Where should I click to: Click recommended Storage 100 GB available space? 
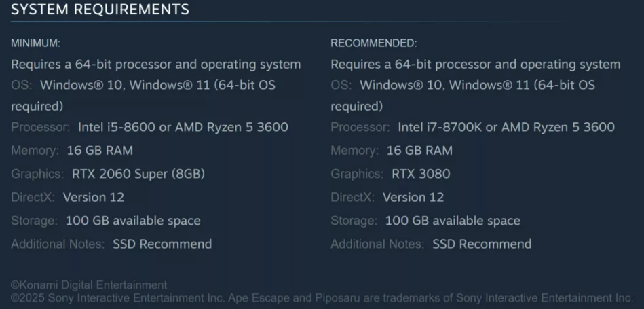coord(453,221)
